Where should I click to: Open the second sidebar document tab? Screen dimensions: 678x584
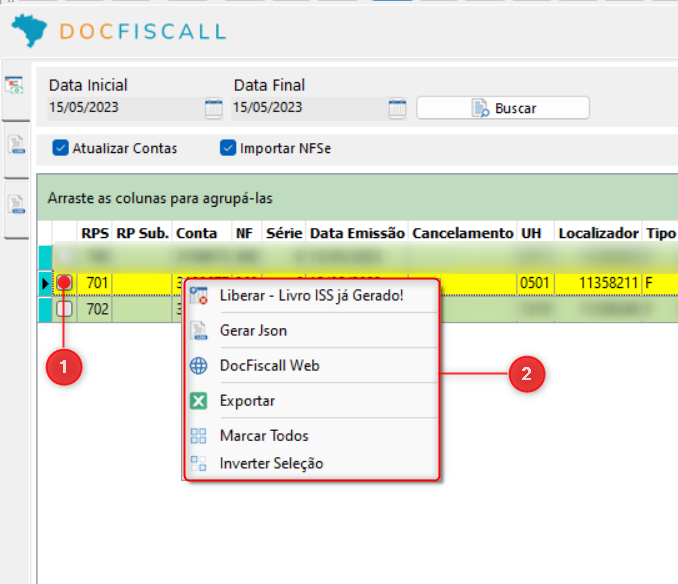(16, 145)
